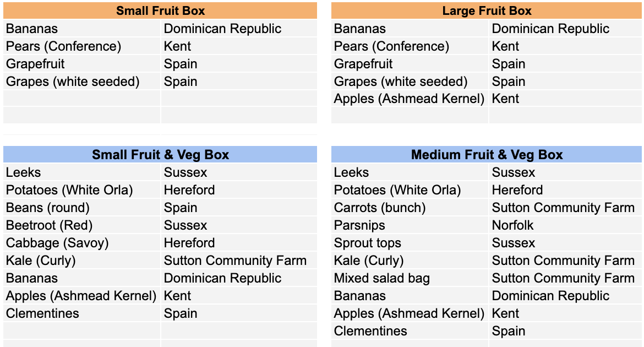Image resolution: width=644 pixels, height=347 pixels.
Task: Select Kale (Curly) in Small Fruit & Veg Box
Action: [81, 261]
